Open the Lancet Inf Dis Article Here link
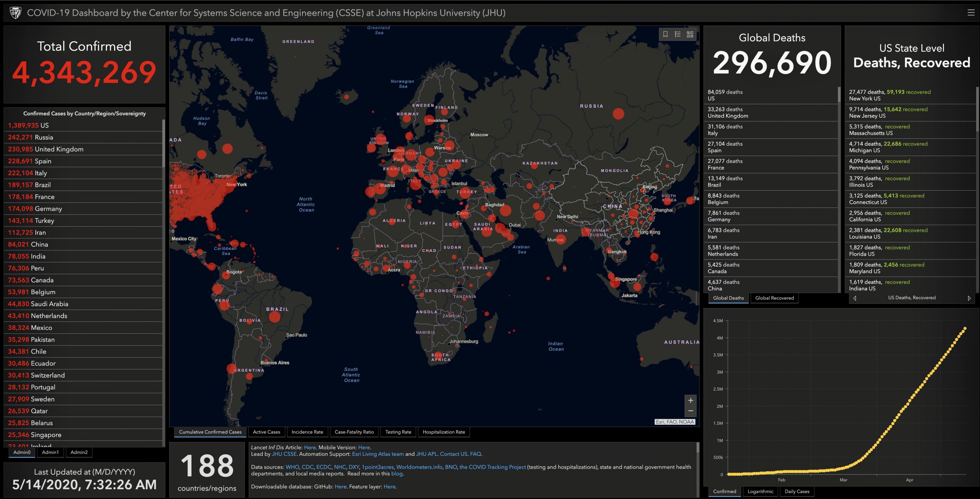The width and height of the screenshot is (980, 499). (x=310, y=447)
